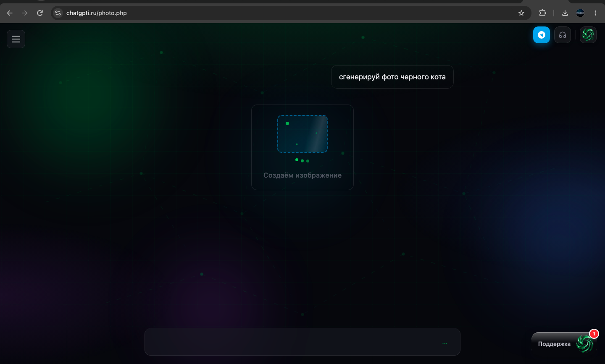Open the green swirl profile avatar

click(588, 35)
